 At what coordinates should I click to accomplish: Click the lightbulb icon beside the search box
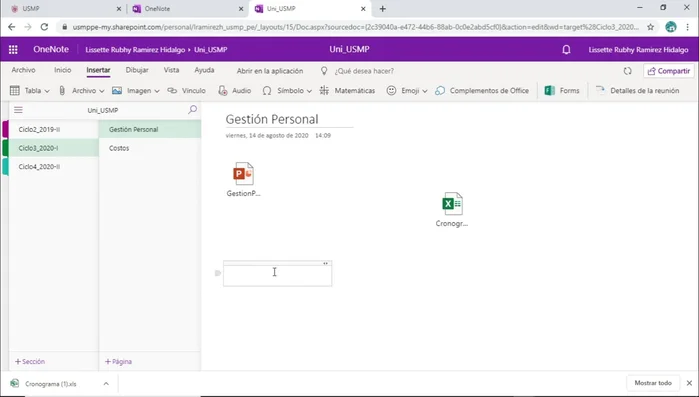click(324, 71)
